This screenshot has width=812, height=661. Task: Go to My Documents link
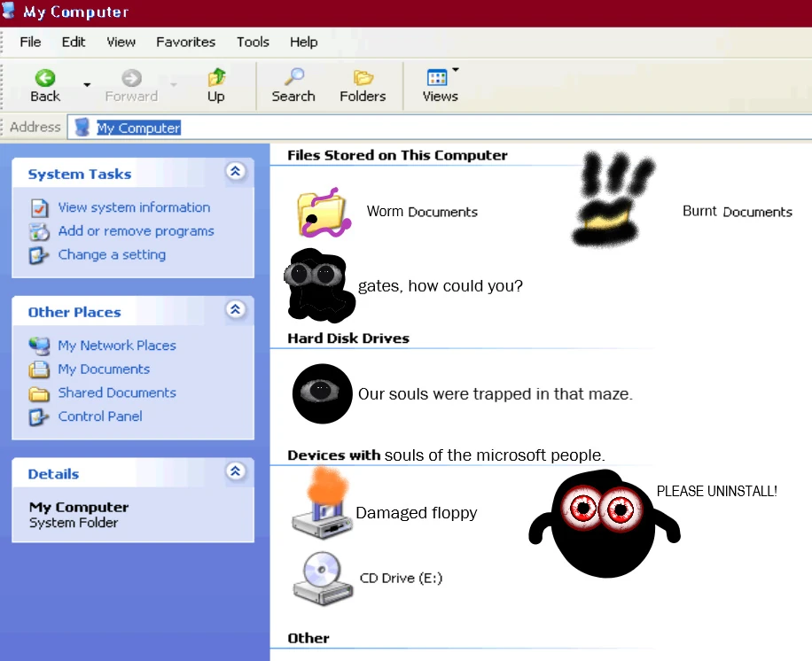[104, 369]
